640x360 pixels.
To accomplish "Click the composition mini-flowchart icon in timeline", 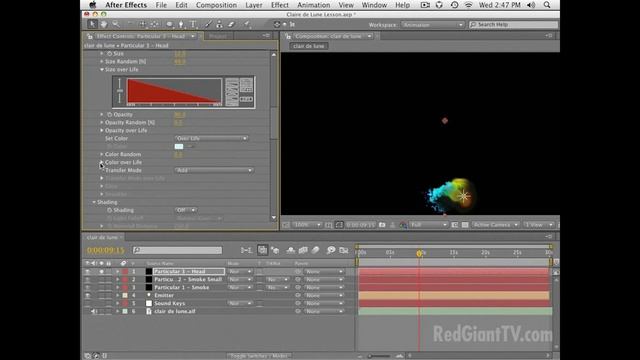I will (x=246, y=250).
